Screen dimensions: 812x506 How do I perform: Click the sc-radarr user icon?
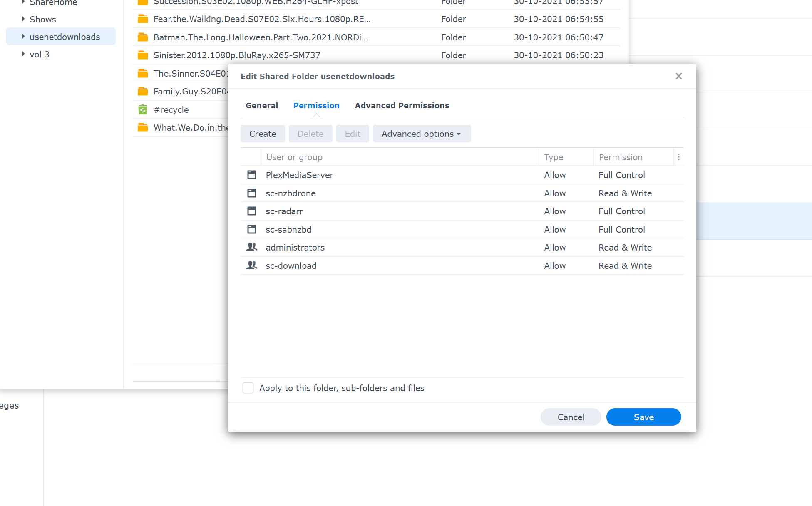251,211
